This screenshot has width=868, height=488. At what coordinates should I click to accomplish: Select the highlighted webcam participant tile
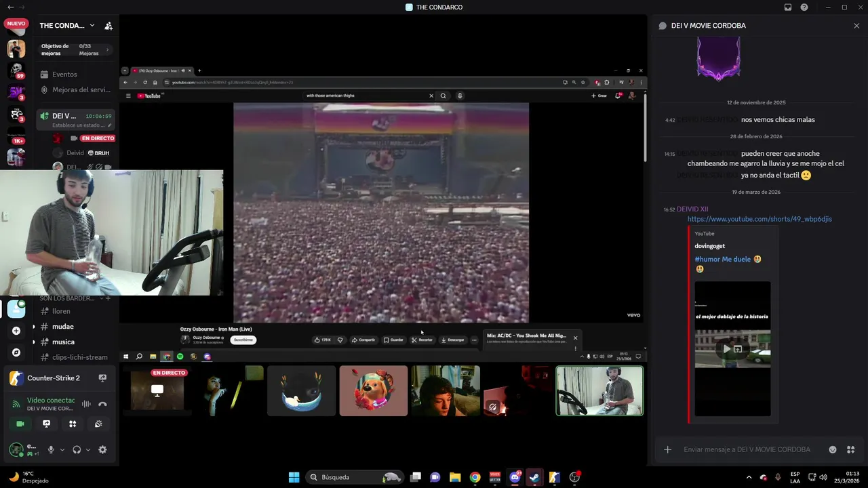pos(599,391)
